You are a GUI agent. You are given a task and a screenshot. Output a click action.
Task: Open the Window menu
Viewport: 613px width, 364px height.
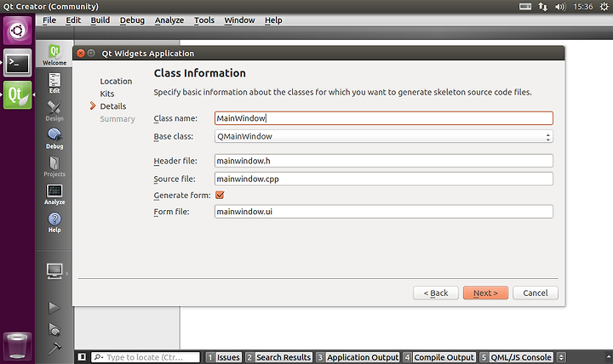click(x=239, y=20)
